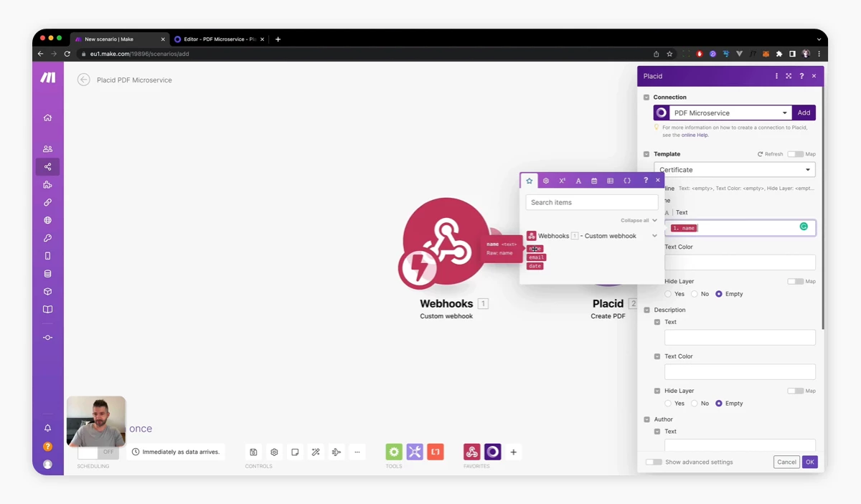Collapse the Template section

(x=646, y=154)
